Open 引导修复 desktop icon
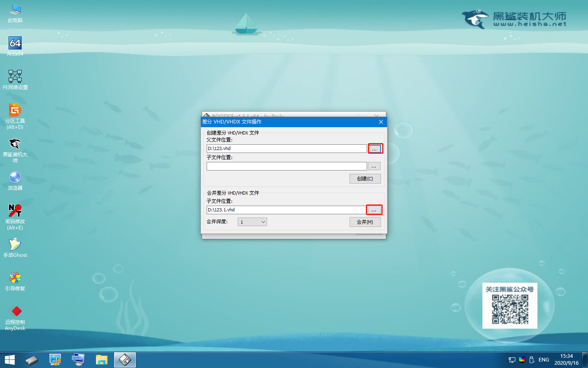Viewport: 588px width, 368px height. click(x=15, y=281)
